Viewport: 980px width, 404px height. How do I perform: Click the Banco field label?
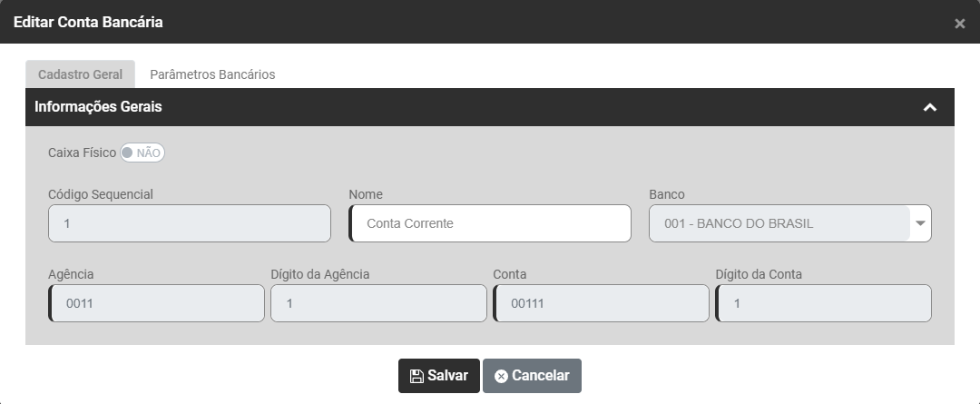pos(667,194)
